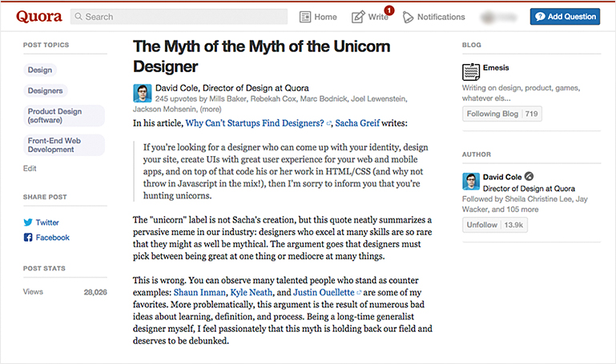The image size is (616, 364).
Task: Open David Cole's byline name link
Action: coord(177,88)
